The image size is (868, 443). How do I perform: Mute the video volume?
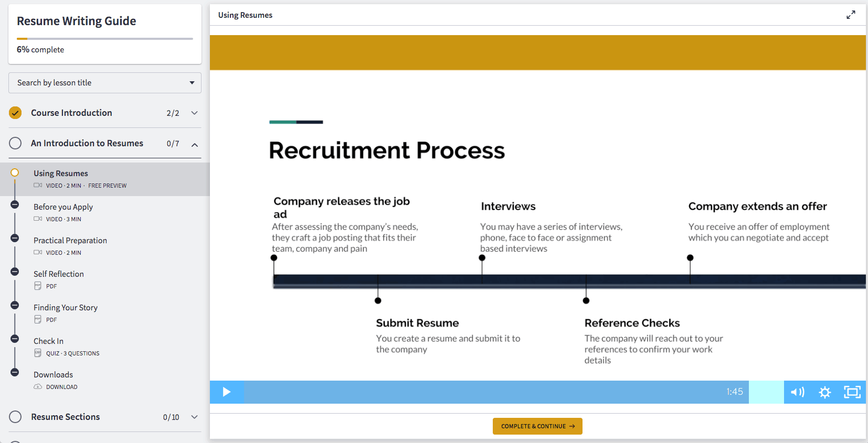pyautogui.click(x=797, y=392)
